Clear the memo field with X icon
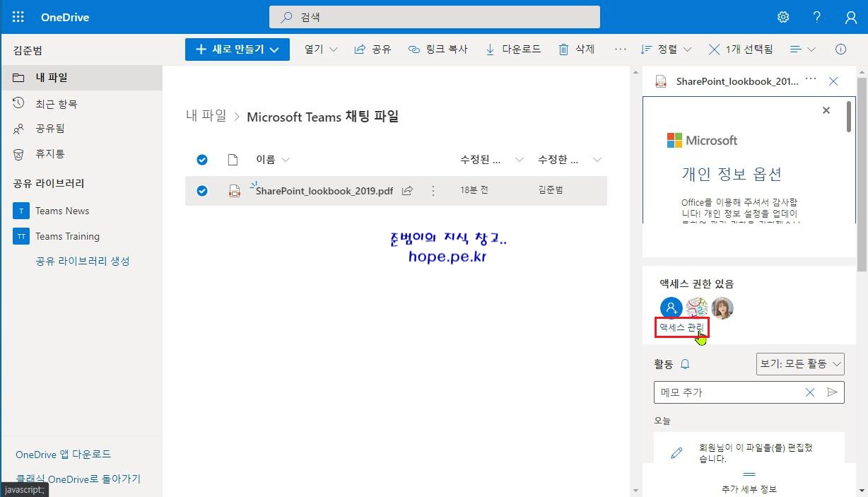Viewport: 868px width, 497px height. tap(810, 392)
